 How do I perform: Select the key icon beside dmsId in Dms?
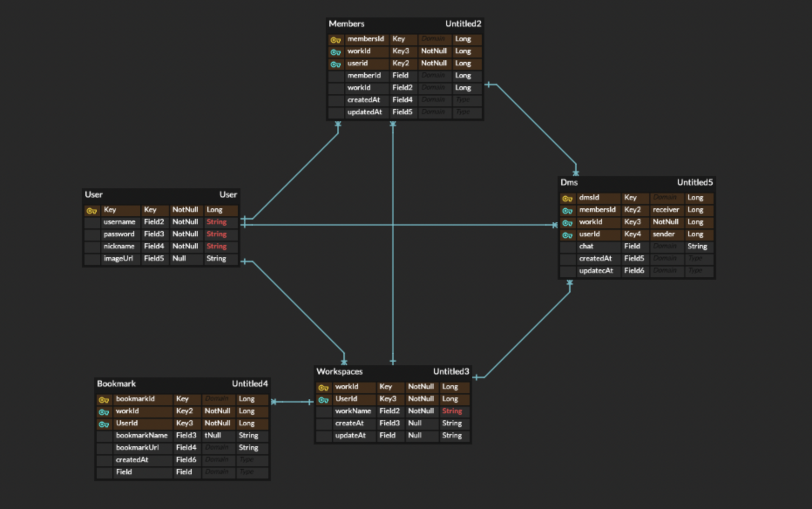[x=567, y=198]
